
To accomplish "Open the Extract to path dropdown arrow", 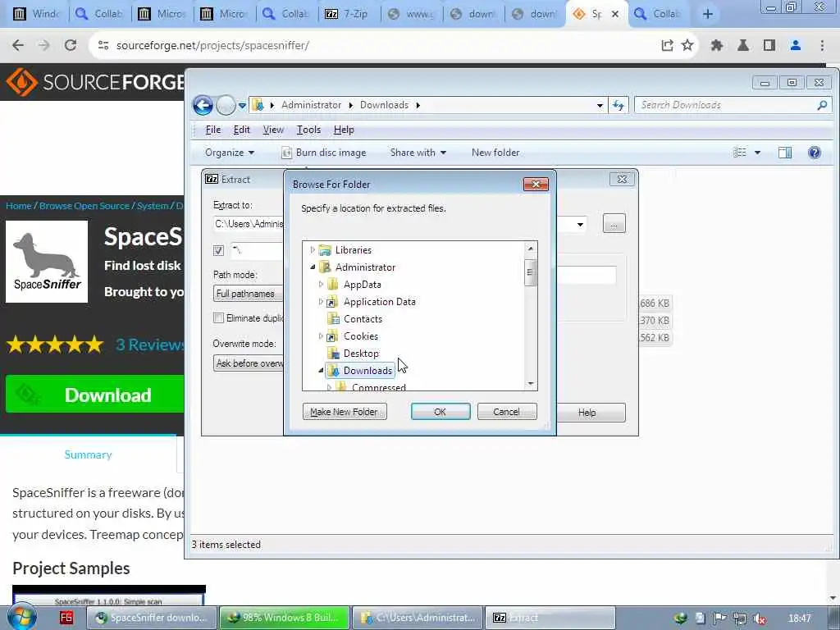I will coord(580,224).
